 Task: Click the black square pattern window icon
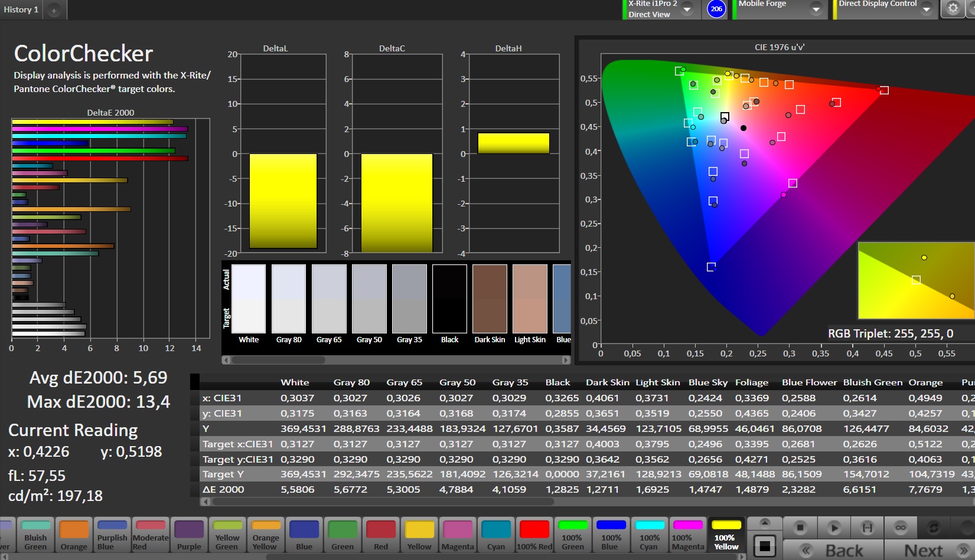tap(765, 546)
